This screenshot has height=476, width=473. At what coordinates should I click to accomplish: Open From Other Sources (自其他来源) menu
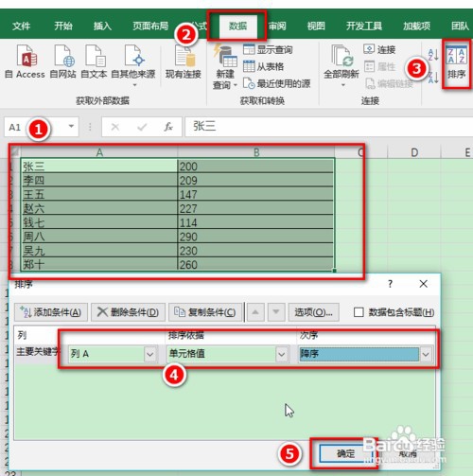pos(133,65)
